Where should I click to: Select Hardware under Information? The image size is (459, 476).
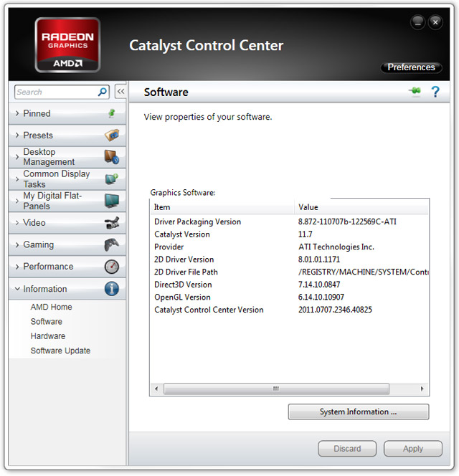(47, 336)
